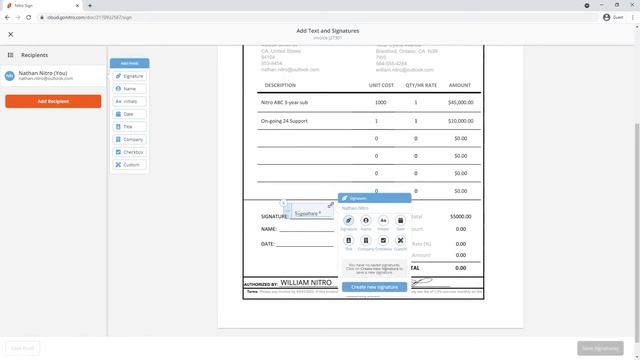Select Custom type icon in field popup

(x=400, y=240)
